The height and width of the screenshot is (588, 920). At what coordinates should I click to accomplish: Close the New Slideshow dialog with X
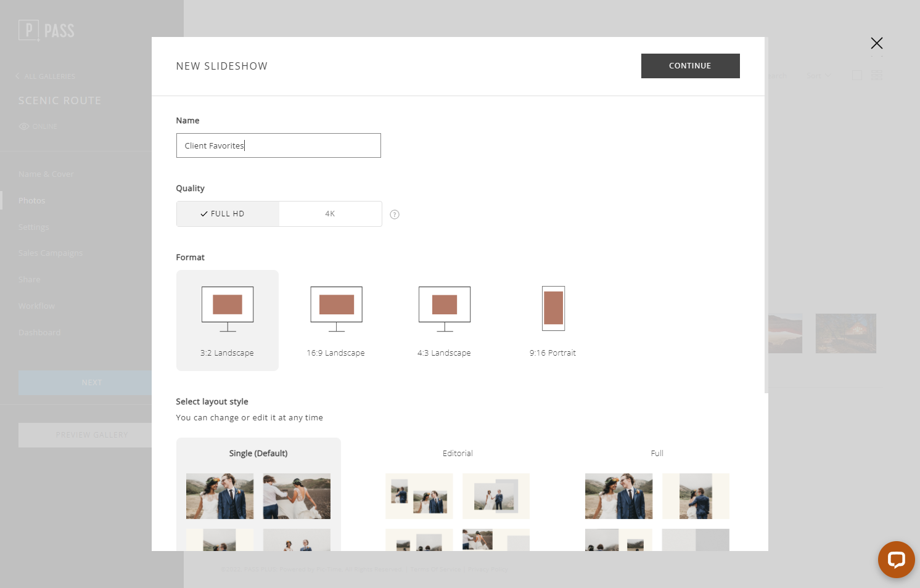(876, 43)
